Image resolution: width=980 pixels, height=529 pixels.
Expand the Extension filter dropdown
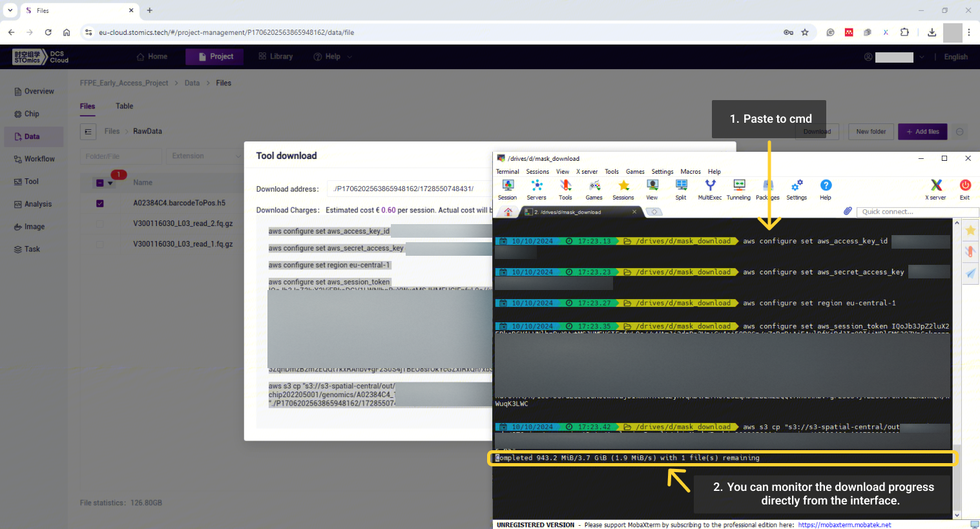click(203, 156)
